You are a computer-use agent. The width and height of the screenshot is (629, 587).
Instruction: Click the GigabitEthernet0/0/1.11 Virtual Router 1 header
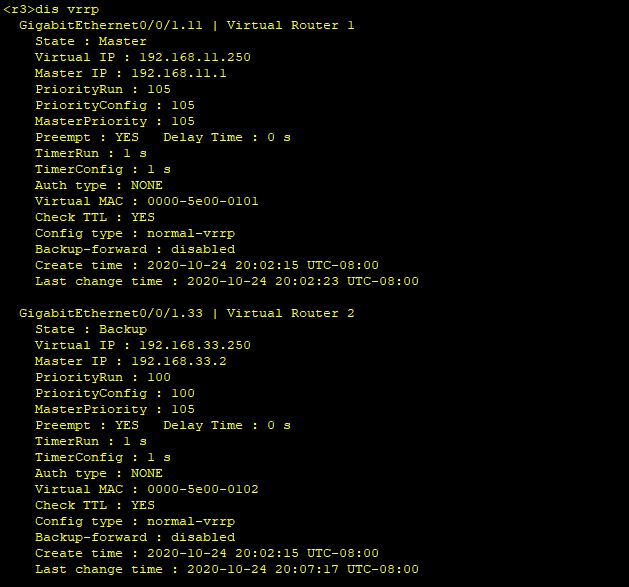click(187, 25)
